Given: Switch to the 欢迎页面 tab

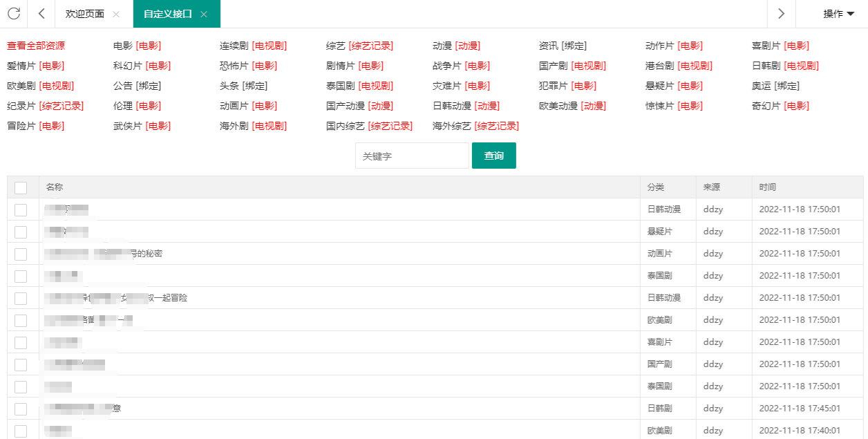Looking at the screenshot, I should coord(84,13).
